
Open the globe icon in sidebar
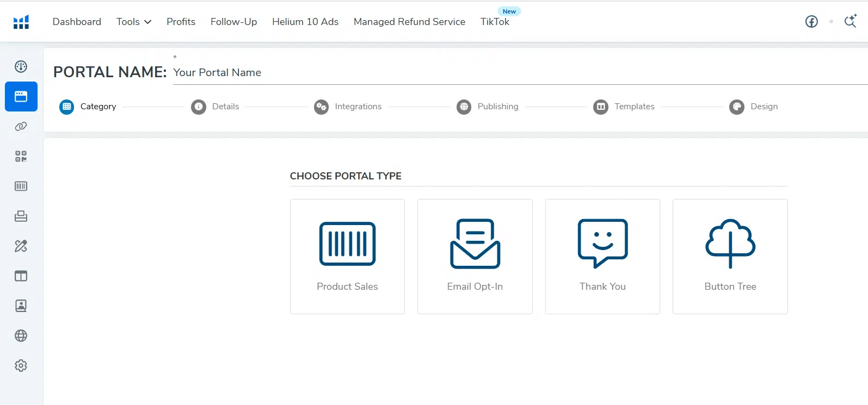tap(21, 336)
